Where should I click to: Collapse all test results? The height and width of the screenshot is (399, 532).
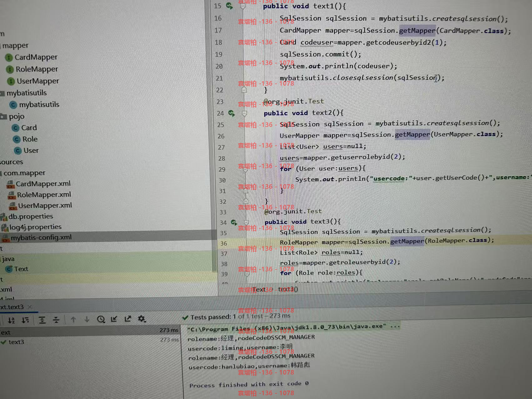pyautogui.click(x=56, y=320)
